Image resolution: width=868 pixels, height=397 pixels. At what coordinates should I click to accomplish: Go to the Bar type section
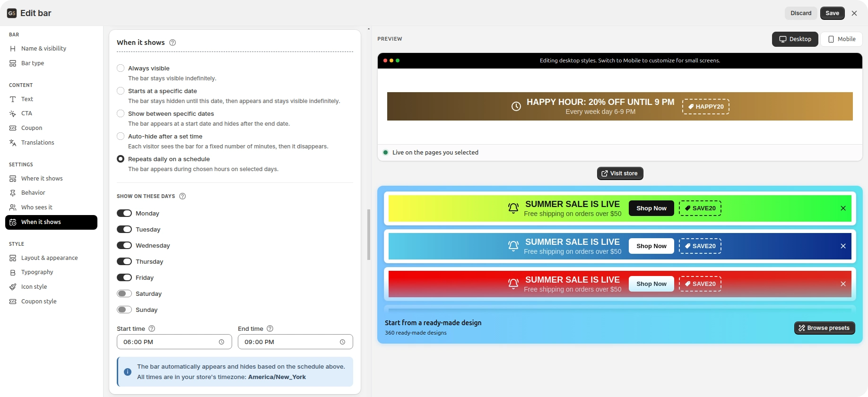(x=51, y=63)
